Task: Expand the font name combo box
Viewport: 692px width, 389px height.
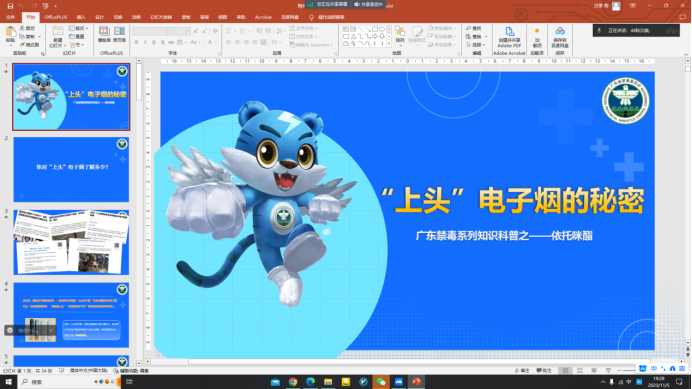Action: (x=169, y=31)
